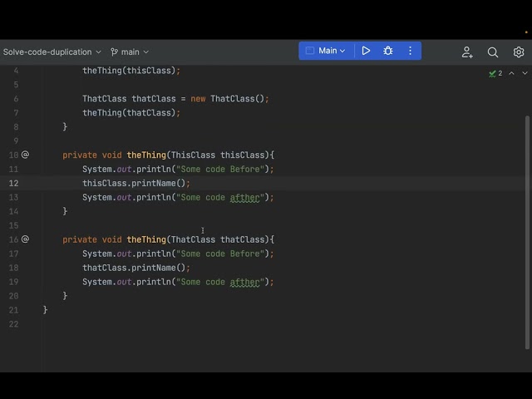Click 'theThing(thatClass);' call on line 7

coord(131,113)
